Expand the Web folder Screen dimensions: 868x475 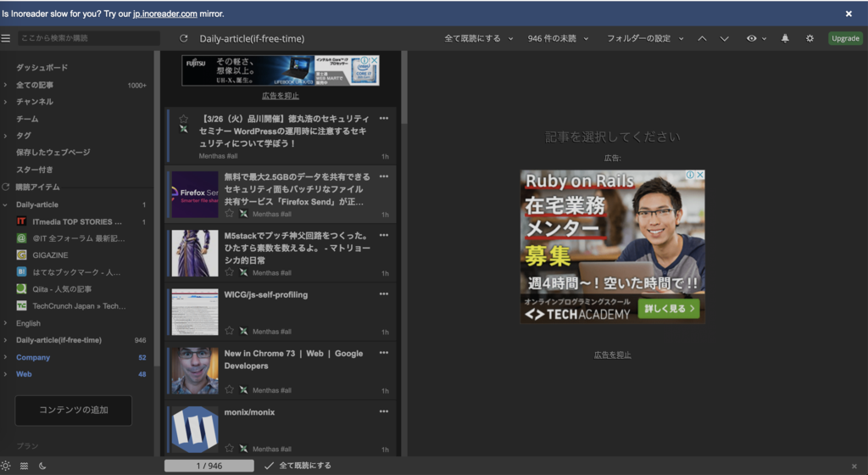[x=5, y=374]
